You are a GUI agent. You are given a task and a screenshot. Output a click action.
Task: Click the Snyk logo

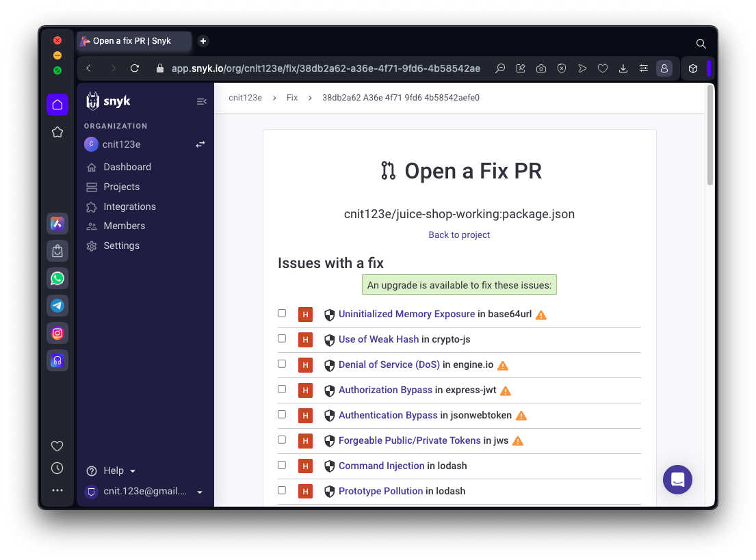point(109,101)
